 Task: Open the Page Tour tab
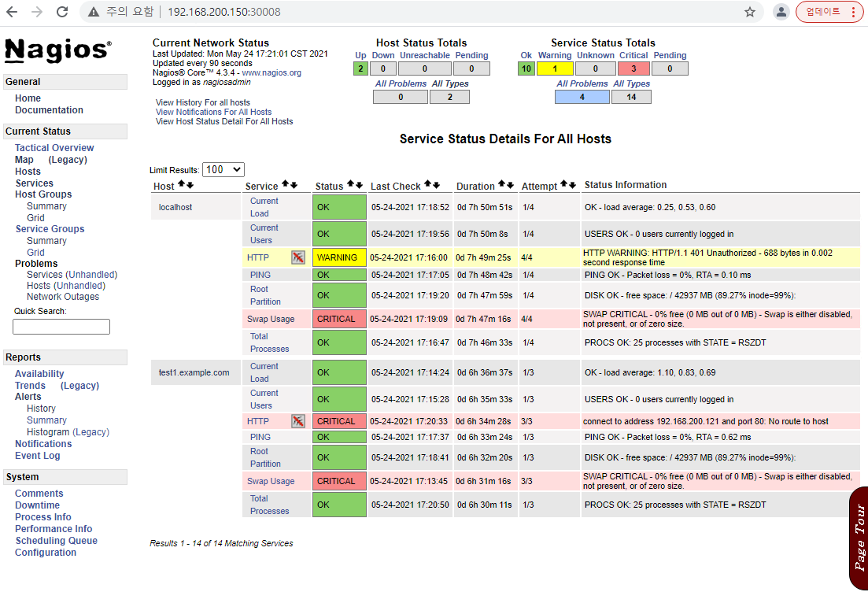(859, 538)
